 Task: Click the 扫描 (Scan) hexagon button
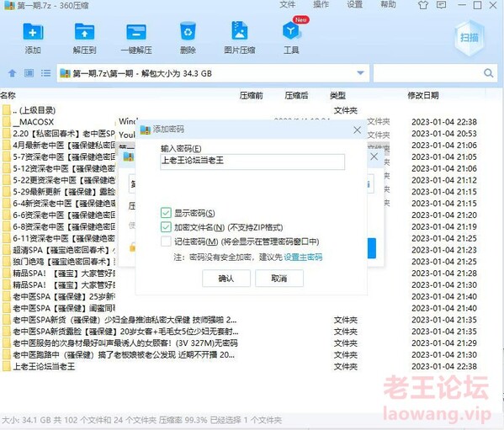(x=469, y=38)
